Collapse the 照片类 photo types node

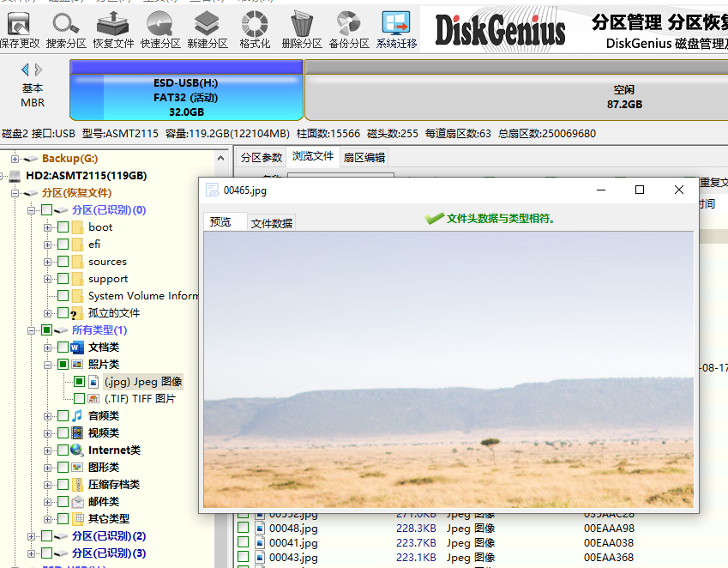click(47, 365)
